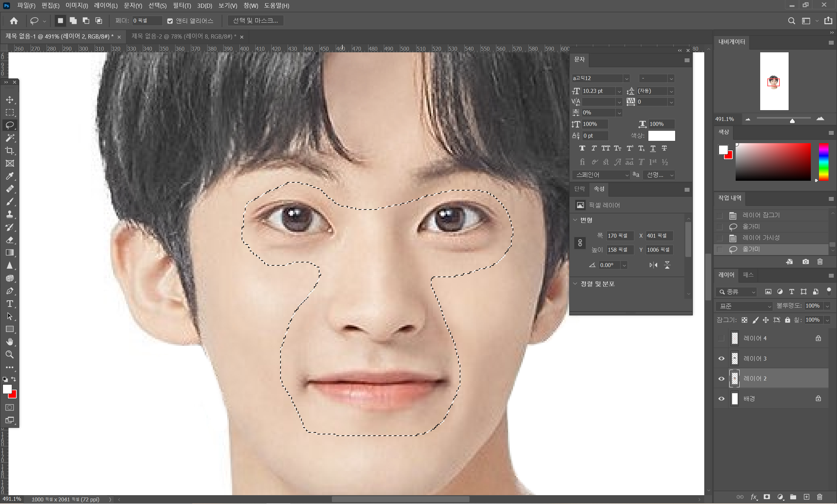This screenshot has width=837, height=504.
Task: Select the Hand tool
Action: [x=9, y=342]
